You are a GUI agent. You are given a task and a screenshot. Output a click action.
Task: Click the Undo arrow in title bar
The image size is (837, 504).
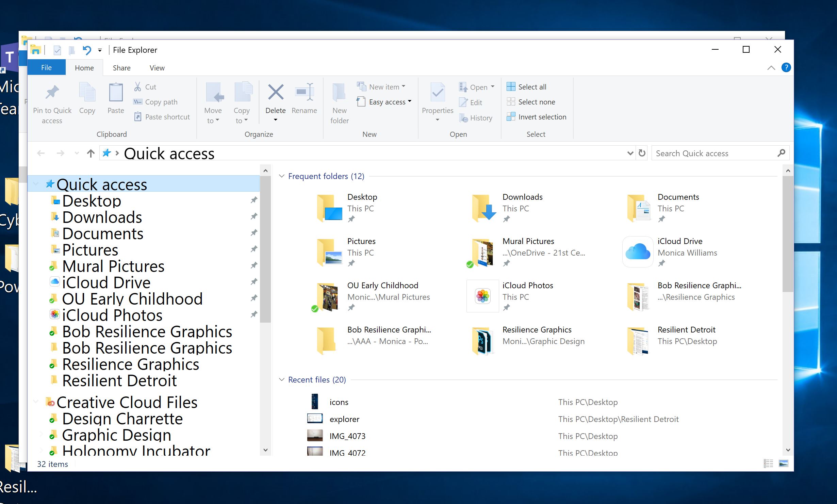[x=87, y=50]
